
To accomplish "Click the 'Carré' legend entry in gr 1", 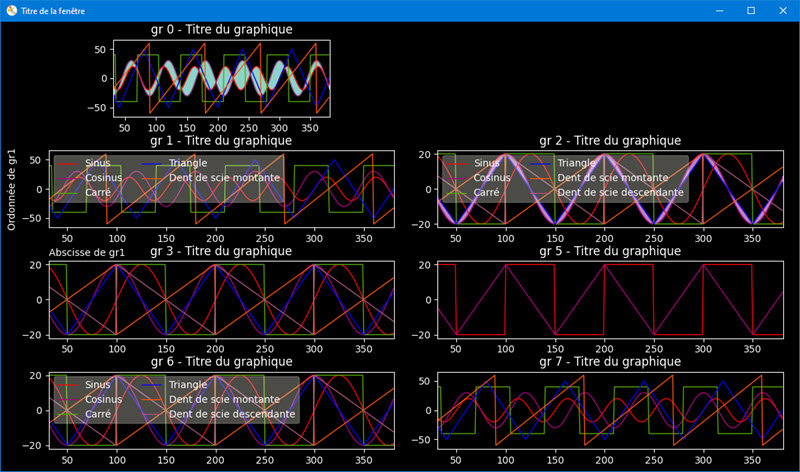I will click(98, 192).
